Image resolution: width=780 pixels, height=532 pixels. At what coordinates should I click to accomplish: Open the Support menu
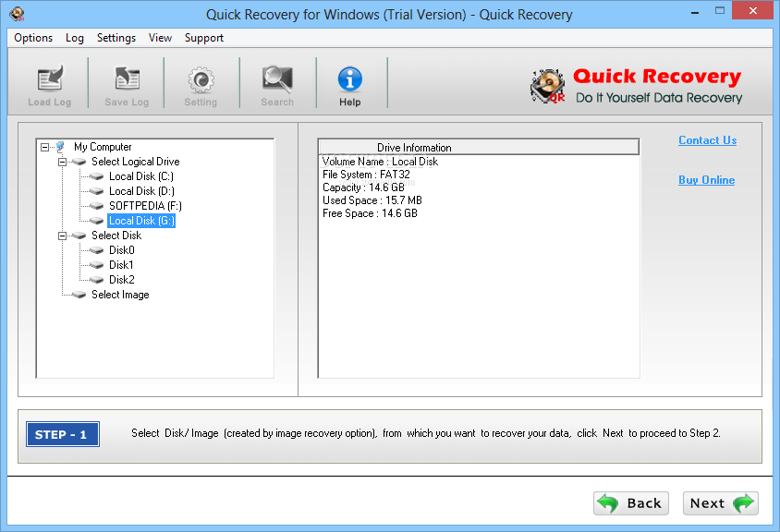point(204,38)
